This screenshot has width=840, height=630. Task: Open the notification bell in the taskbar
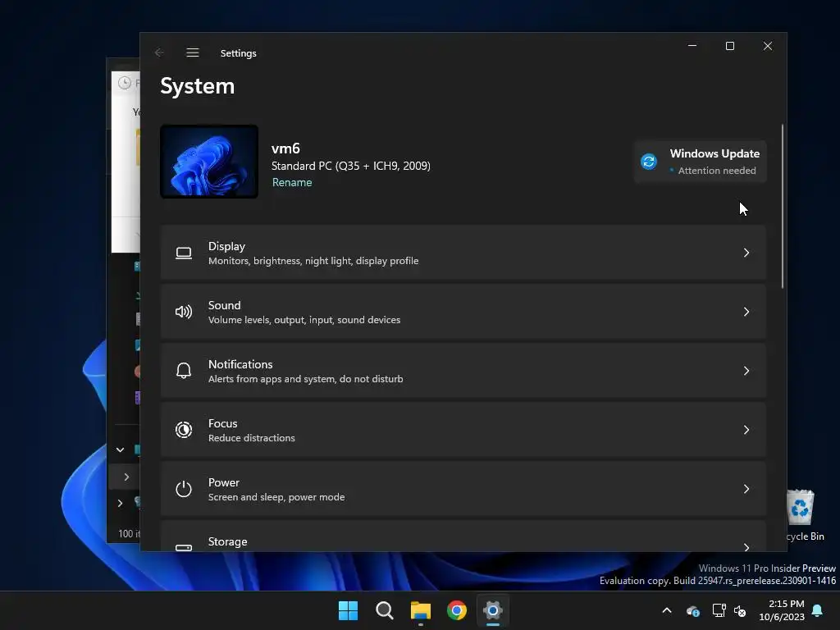(817, 610)
